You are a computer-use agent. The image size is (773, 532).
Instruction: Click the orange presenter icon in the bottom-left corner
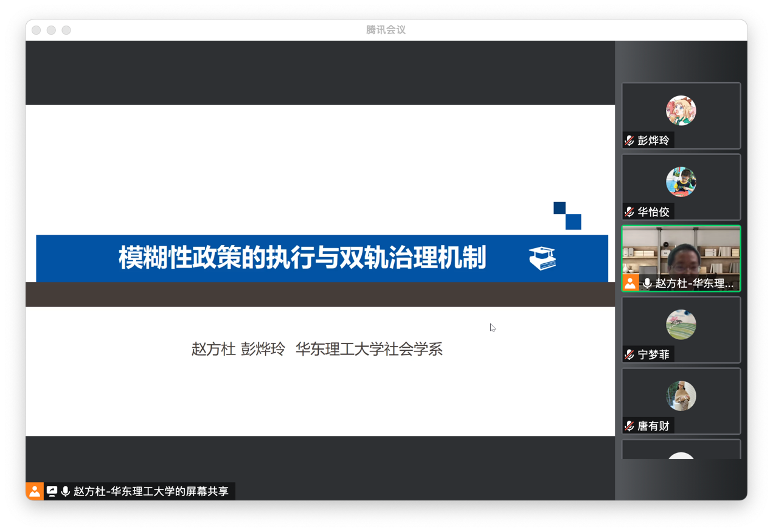pos(35,491)
